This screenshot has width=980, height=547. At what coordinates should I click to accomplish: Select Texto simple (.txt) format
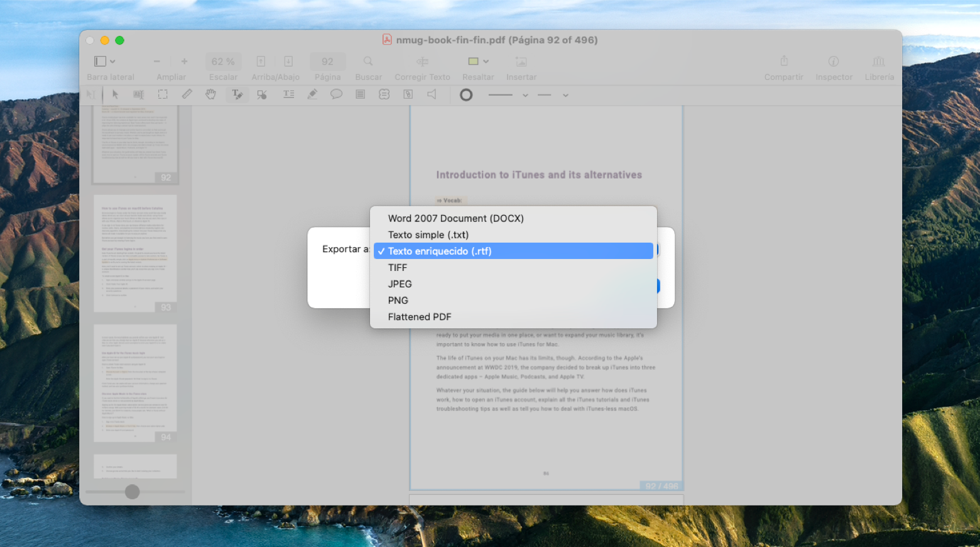click(428, 235)
